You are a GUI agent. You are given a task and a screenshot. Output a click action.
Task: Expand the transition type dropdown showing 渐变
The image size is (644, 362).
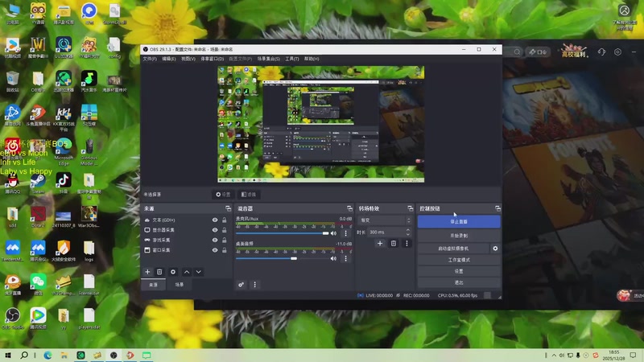coord(385,220)
